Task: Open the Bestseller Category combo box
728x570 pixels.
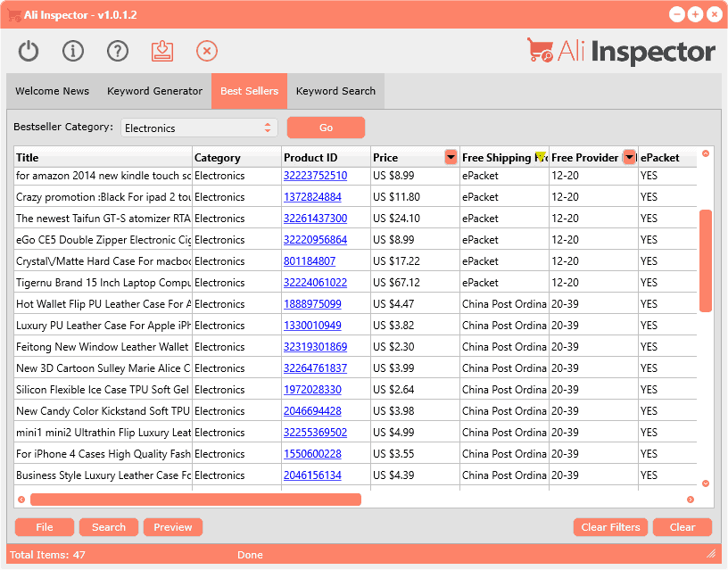Action: coord(199,128)
